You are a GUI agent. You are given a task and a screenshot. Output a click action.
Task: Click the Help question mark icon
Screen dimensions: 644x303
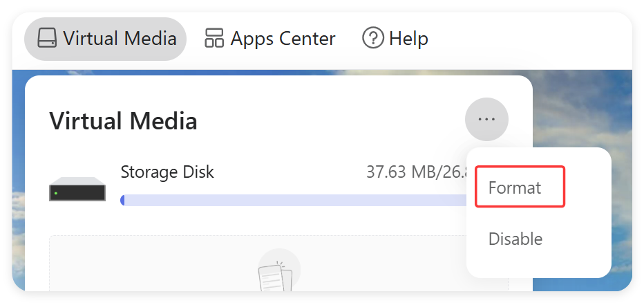point(373,38)
